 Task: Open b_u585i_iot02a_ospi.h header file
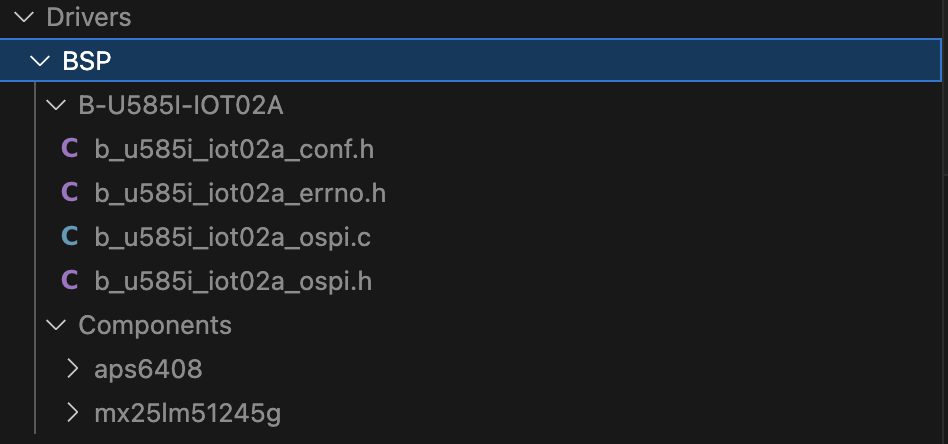coord(232,281)
